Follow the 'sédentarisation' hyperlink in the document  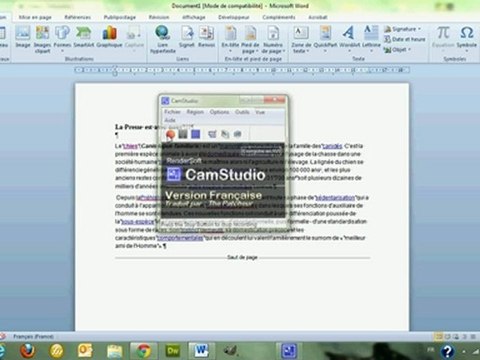click(335, 197)
